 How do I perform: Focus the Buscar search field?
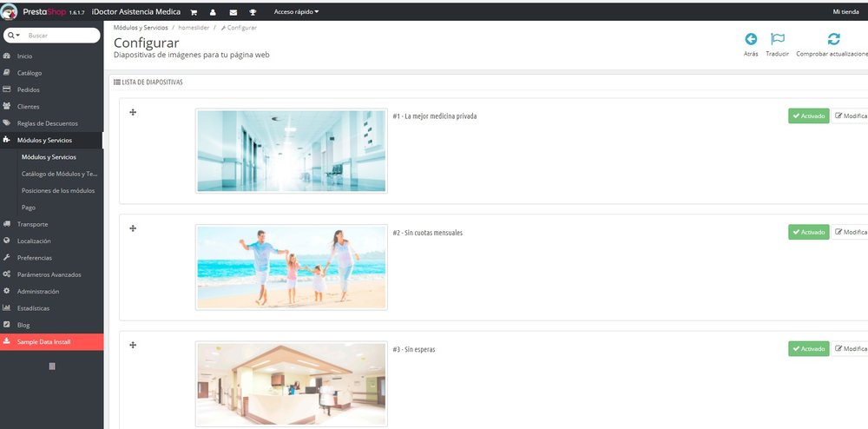(61, 36)
